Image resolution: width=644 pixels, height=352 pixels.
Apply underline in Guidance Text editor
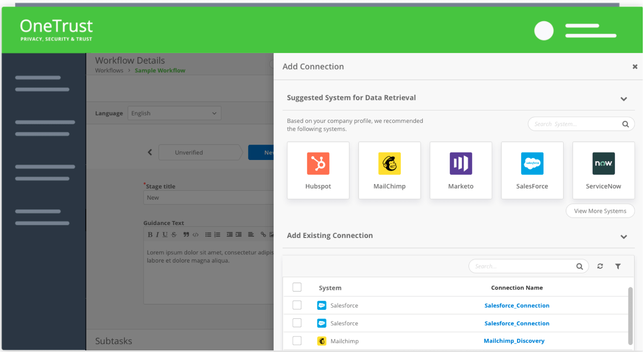coord(165,235)
